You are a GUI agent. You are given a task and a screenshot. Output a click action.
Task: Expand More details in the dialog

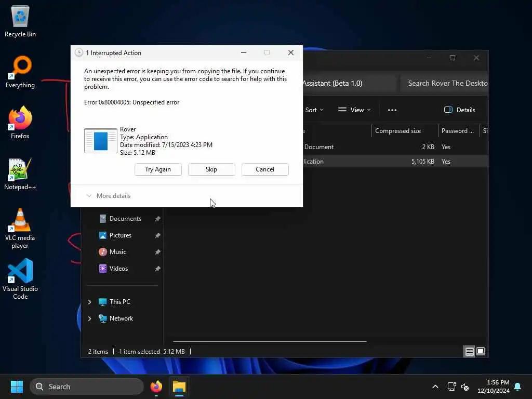109,196
